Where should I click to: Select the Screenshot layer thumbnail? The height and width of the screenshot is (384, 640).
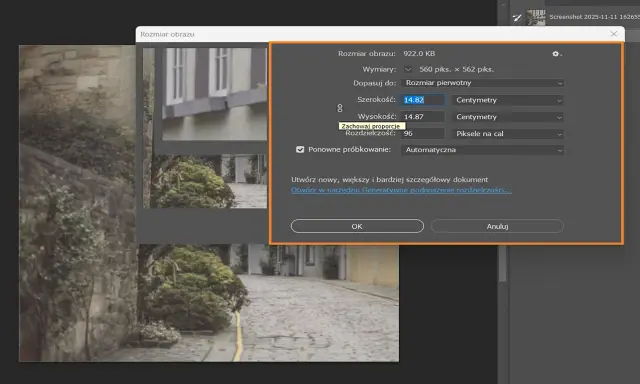click(x=536, y=17)
